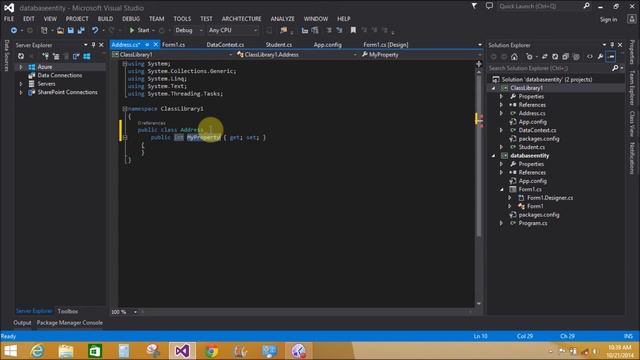640x360 pixels.
Task: Click Refresh icon in Solution Explorer toolbar
Action: 555,57
